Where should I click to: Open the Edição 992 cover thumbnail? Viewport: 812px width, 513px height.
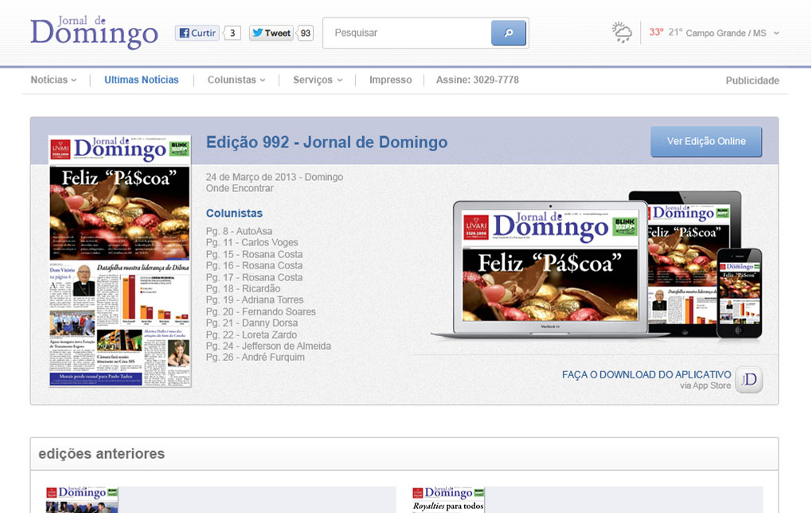pos(120,261)
